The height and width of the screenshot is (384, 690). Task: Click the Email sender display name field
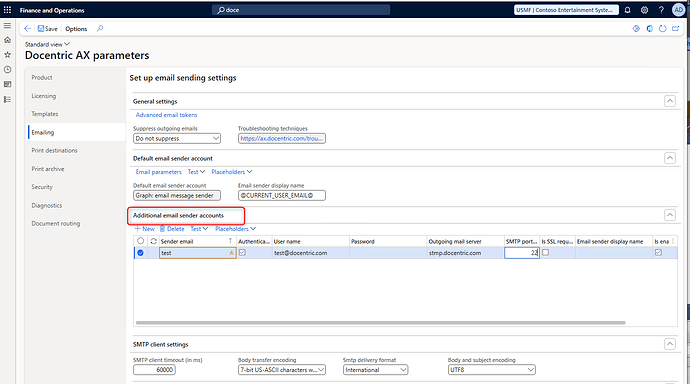tap(282, 195)
